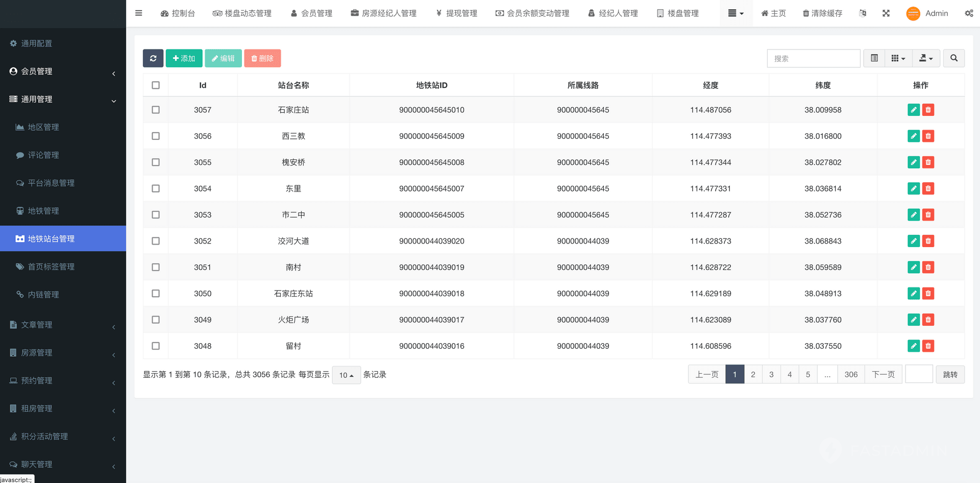
Task: Delete row 3049 火炬广场
Action: pyautogui.click(x=928, y=320)
